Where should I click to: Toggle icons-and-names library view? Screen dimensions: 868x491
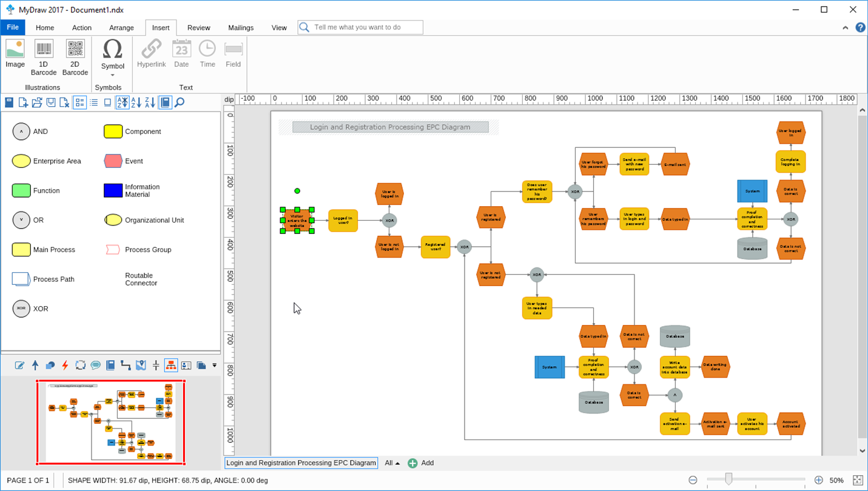pyautogui.click(x=79, y=102)
